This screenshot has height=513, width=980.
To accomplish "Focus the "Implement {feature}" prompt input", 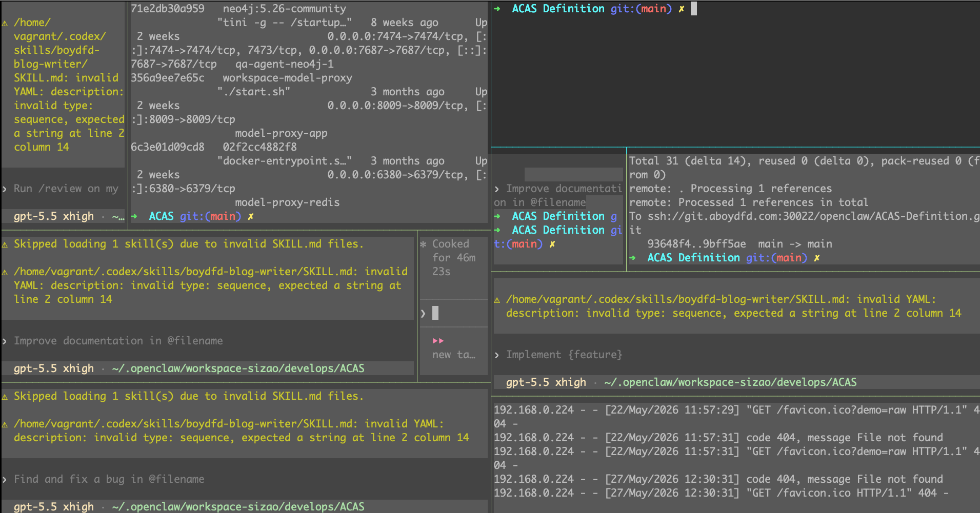I will point(736,355).
